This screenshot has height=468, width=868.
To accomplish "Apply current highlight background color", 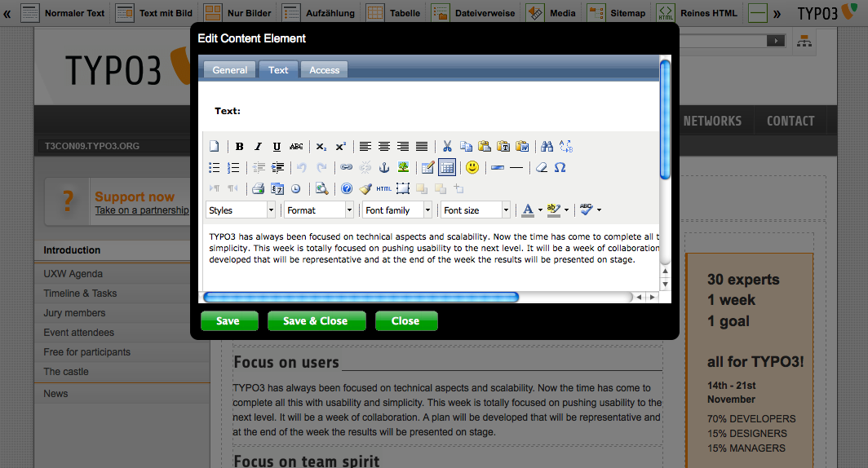I will click(x=553, y=210).
